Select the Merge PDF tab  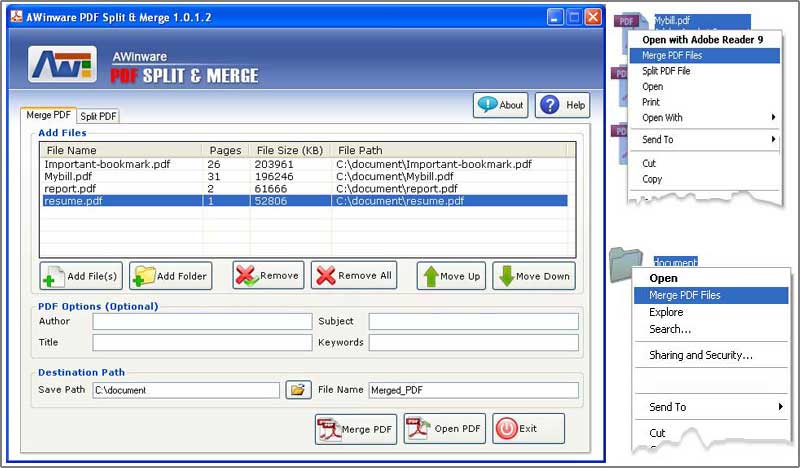pyautogui.click(x=48, y=115)
